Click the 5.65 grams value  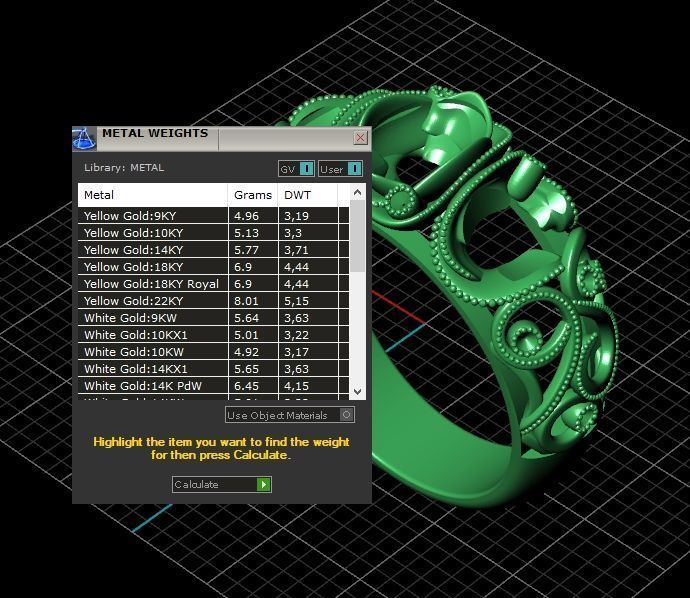[246, 369]
